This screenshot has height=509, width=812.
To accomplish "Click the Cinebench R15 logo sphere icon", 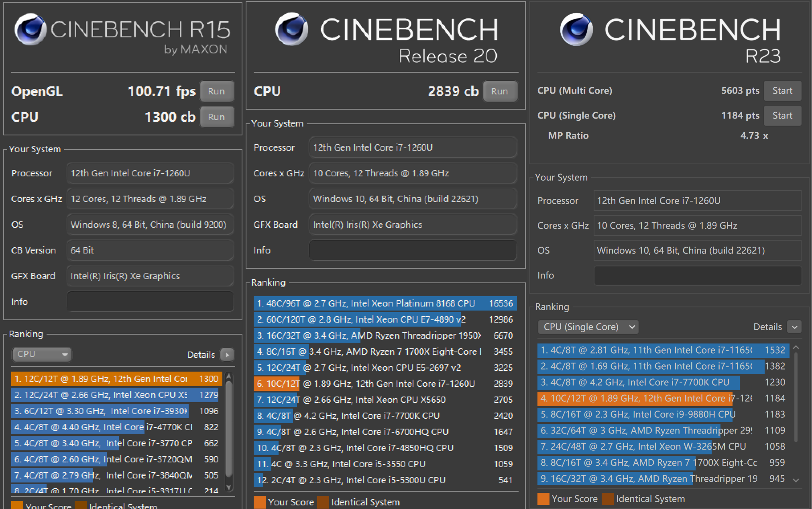I will pos(31,29).
